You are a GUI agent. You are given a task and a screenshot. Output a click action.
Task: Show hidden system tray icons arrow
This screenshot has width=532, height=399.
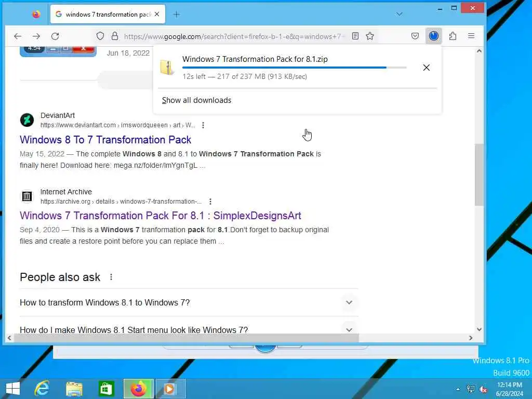pyautogui.click(x=458, y=389)
